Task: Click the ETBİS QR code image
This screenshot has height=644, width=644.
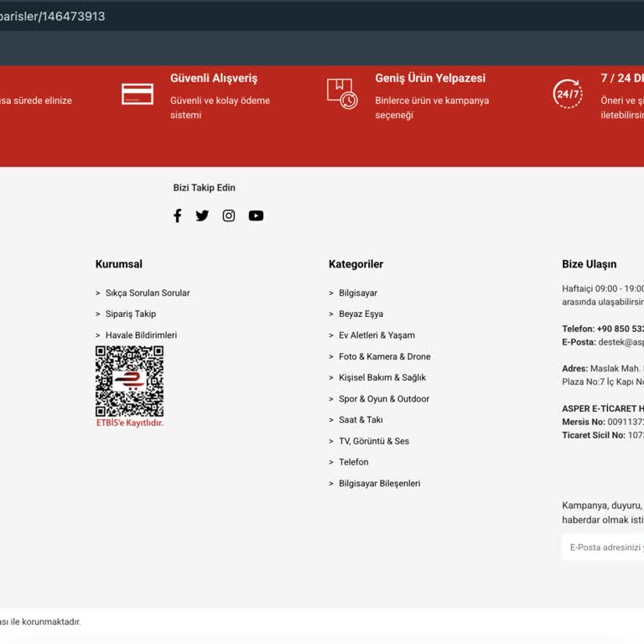Action: pyautogui.click(x=129, y=382)
